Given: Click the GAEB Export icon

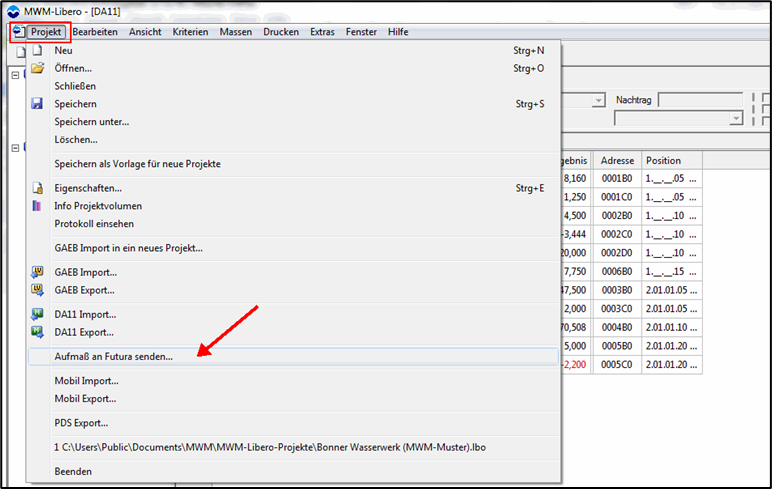Looking at the screenshot, I should coord(37,290).
